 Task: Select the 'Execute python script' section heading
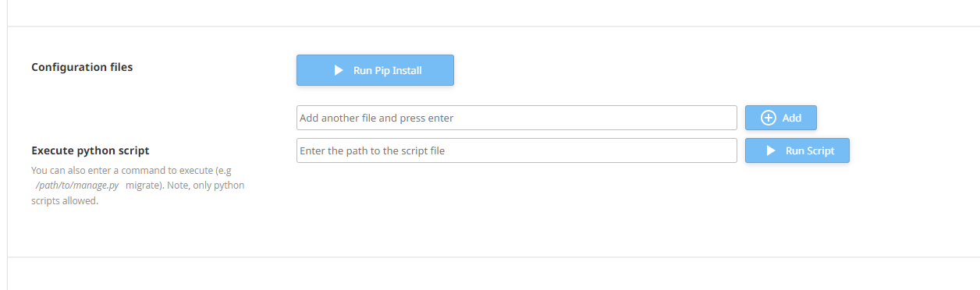click(91, 150)
